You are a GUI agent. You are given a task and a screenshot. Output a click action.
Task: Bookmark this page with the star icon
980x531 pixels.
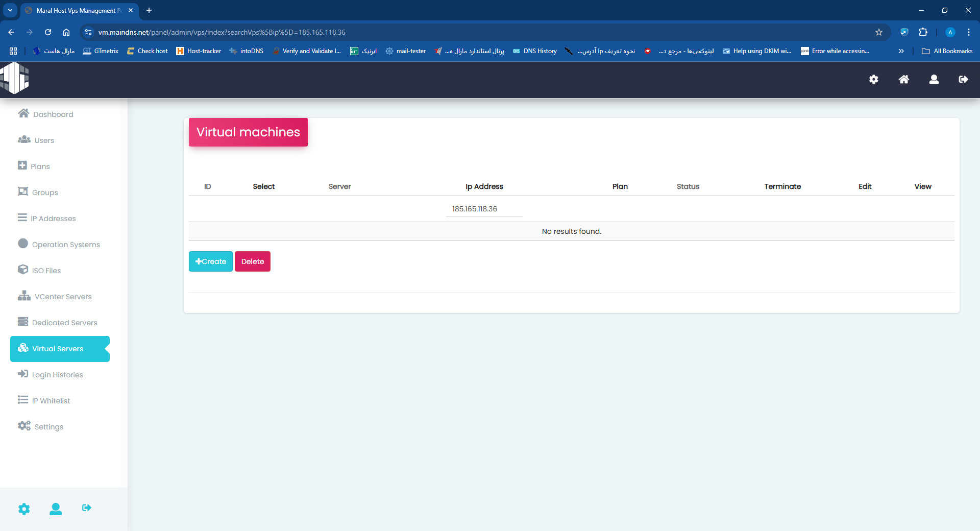coord(878,32)
